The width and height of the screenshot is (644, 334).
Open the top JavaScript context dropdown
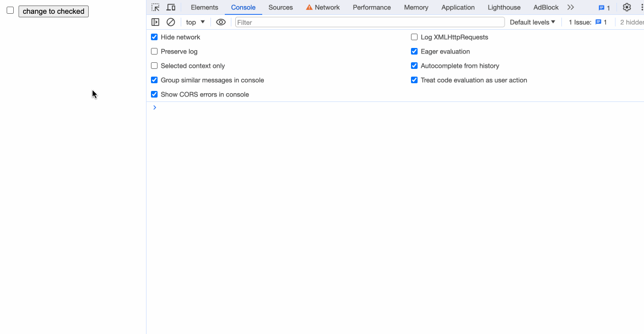tap(195, 22)
